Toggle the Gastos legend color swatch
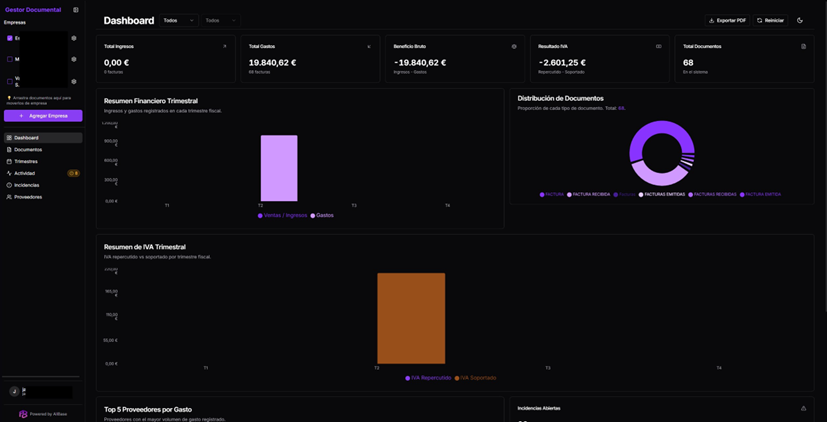 click(313, 215)
